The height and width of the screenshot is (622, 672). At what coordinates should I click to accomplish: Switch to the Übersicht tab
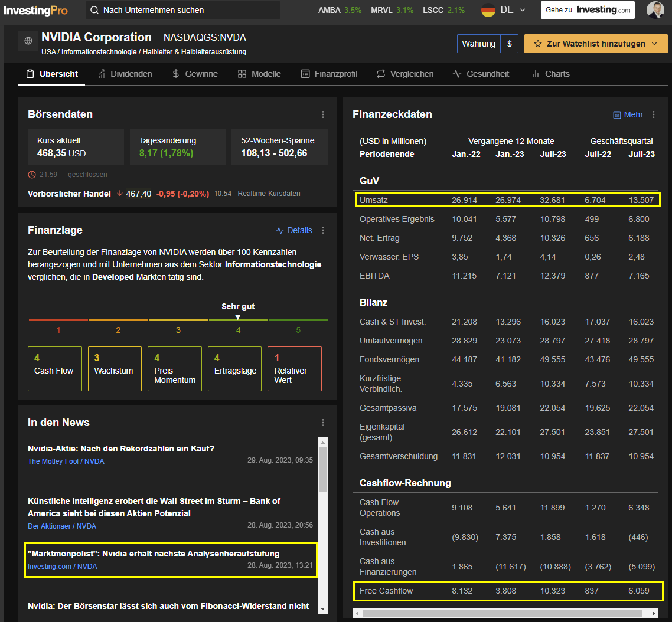[x=52, y=74]
